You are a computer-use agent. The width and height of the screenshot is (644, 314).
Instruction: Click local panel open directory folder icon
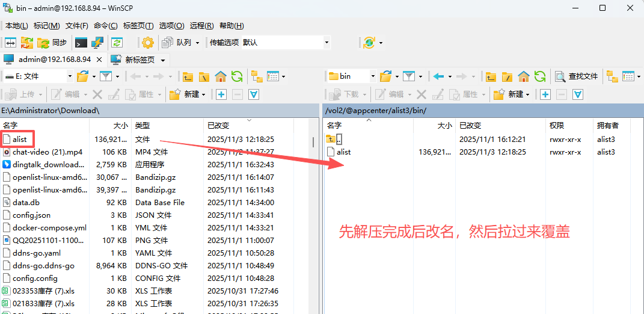tap(83, 76)
